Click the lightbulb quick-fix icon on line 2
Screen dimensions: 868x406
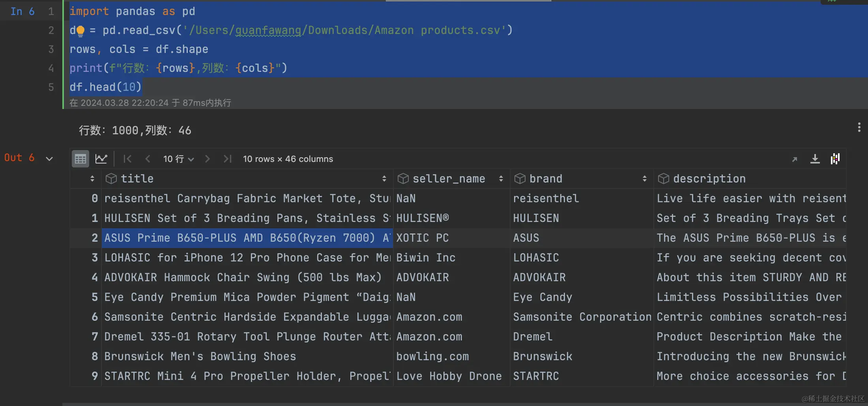coord(80,30)
